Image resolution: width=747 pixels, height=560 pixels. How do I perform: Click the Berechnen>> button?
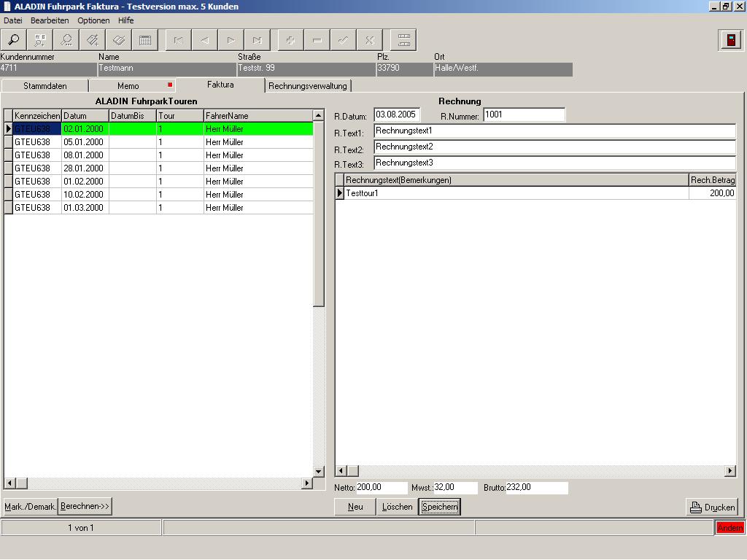tap(85, 506)
